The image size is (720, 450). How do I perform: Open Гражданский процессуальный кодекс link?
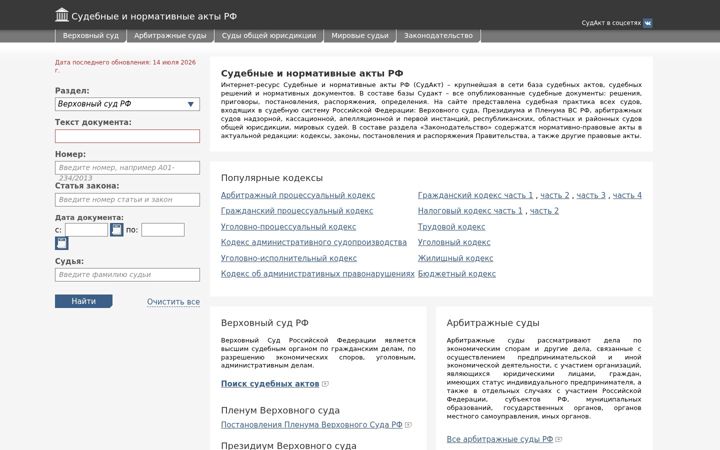tap(297, 211)
